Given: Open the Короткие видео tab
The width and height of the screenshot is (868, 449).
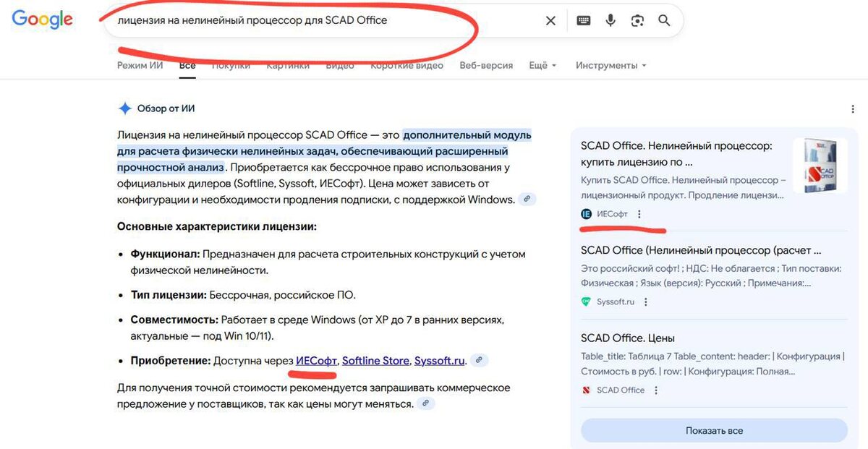Looking at the screenshot, I should 407,65.
